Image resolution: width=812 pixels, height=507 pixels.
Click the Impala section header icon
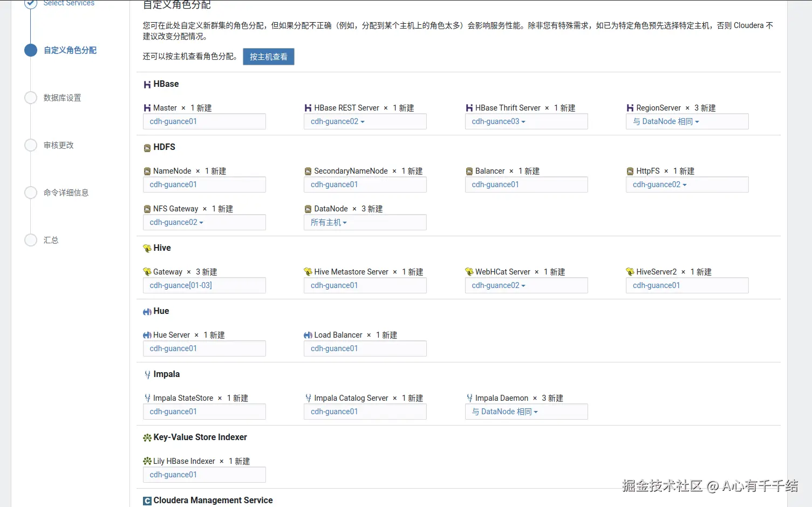pyautogui.click(x=147, y=375)
